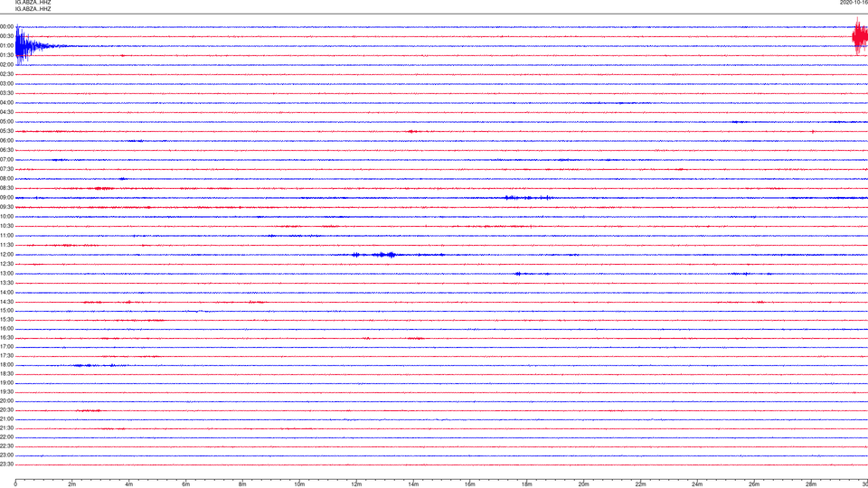Screen dimensions: 868x488
Task: Select the 03:00 row label
Action: click(x=6, y=84)
